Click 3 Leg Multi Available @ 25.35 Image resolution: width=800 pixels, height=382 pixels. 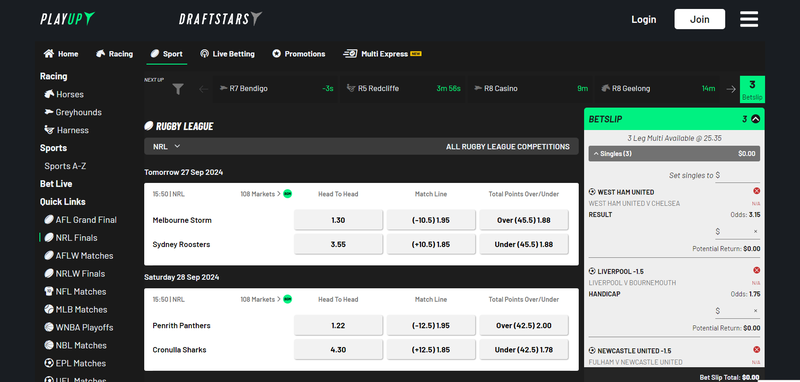[674, 138]
